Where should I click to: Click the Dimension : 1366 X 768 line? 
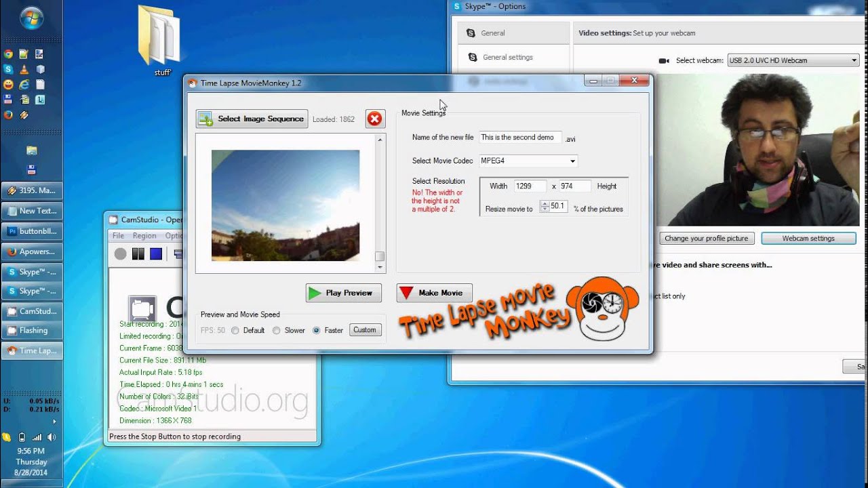pos(155,421)
